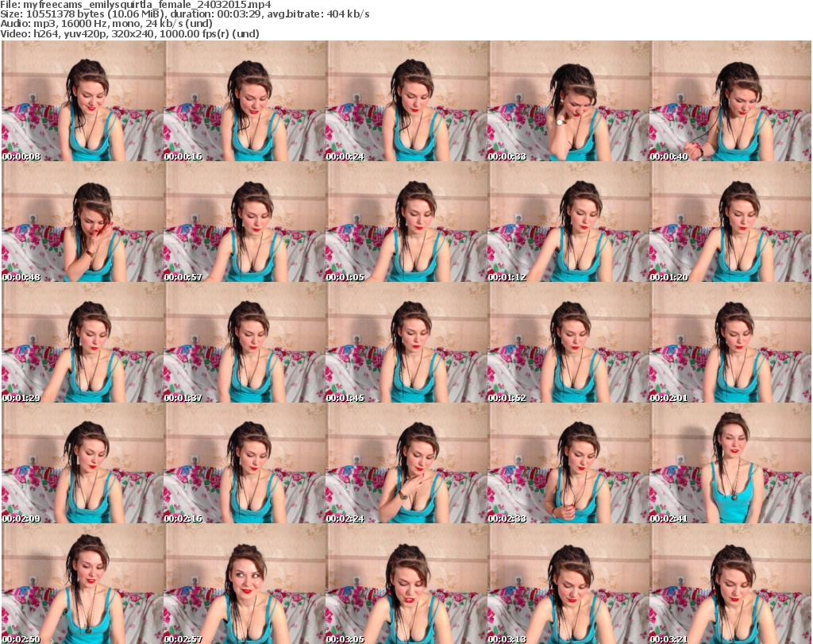Open thumbnail at 00:02:57

click(245, 584)
